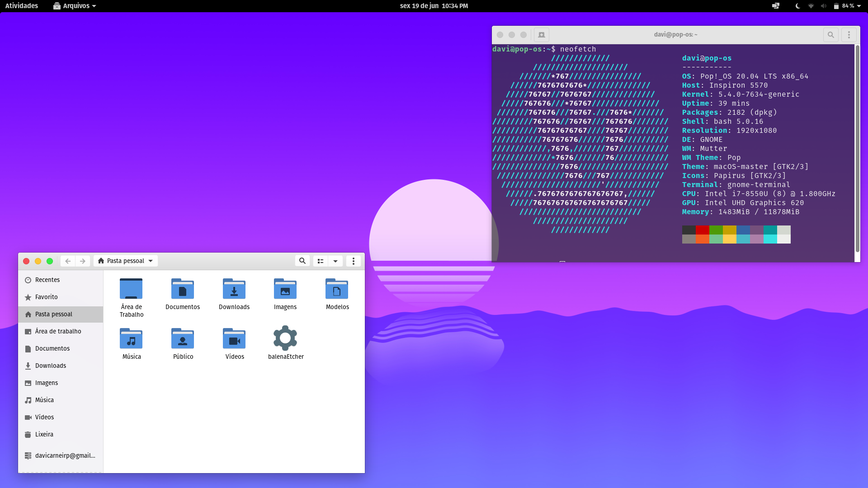Screen dimensions: 868x488
Task: Go back with the back arrow
Action: coord(68,261)
